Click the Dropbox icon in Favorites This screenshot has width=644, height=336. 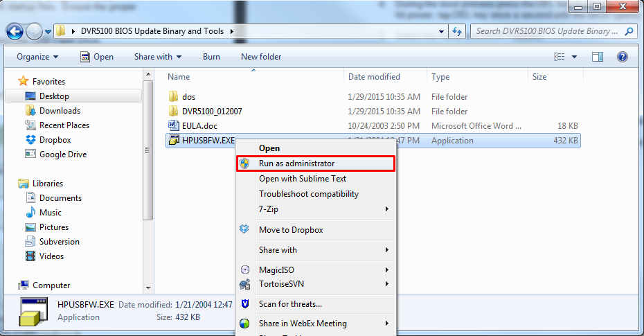click(30, 140)
